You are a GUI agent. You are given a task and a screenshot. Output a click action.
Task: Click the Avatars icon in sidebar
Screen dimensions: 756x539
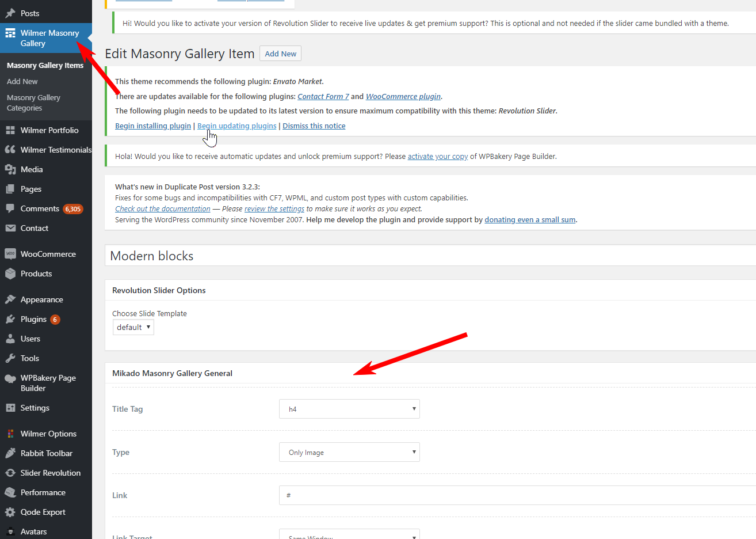click(10, 532)
